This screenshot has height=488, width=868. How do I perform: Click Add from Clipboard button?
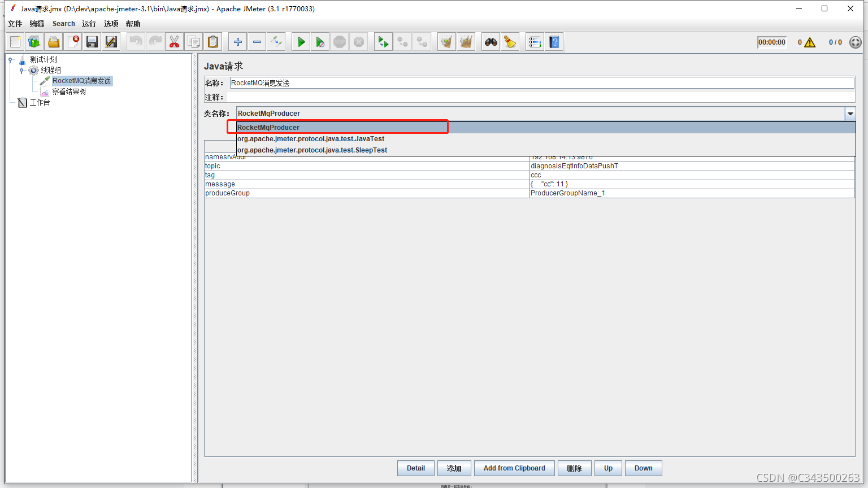click(514, 468)
